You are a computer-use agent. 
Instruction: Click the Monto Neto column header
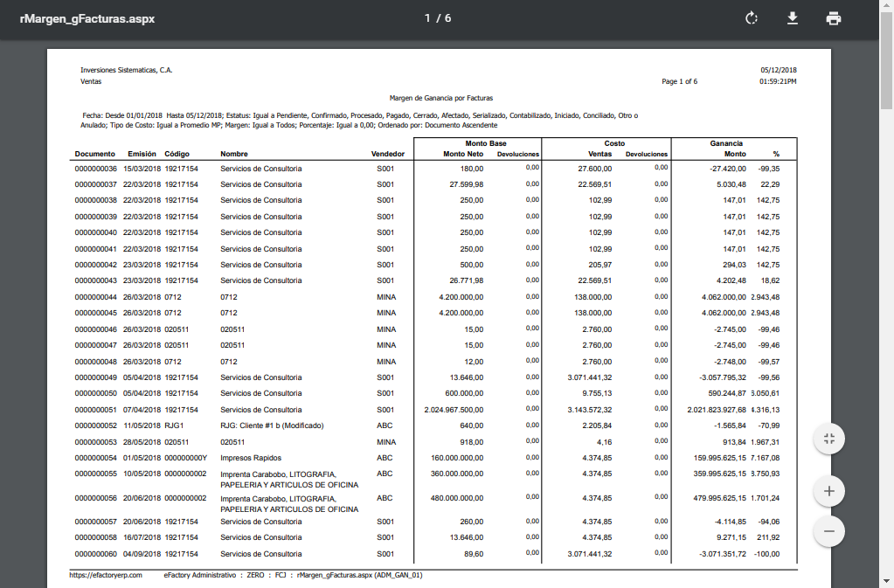click(x=463, y=154)
